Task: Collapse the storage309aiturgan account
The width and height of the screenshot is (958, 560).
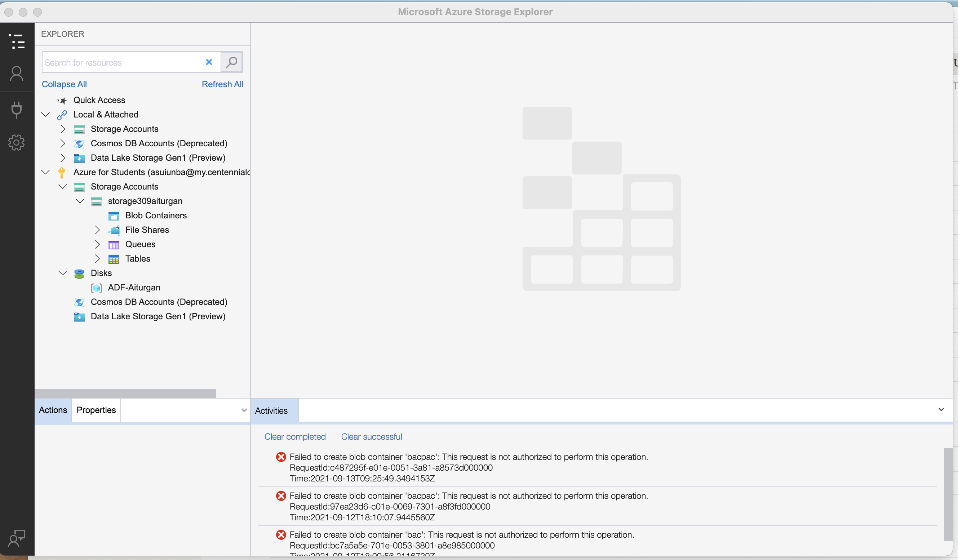Action: 80,201
